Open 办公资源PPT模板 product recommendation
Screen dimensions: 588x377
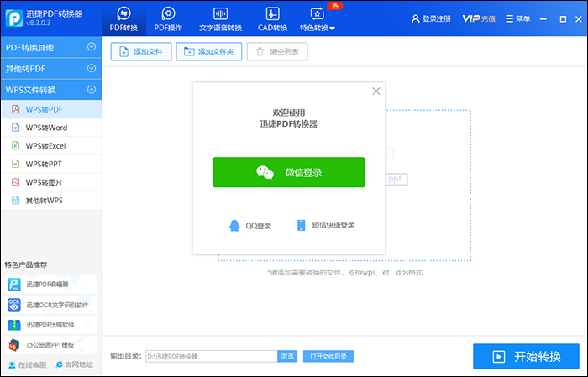click(52, 345)
